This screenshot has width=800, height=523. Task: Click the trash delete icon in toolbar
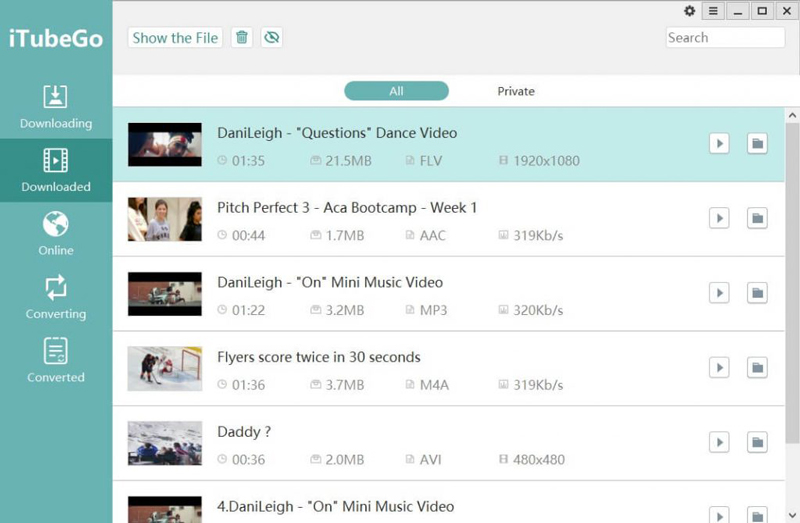point(242,37)
